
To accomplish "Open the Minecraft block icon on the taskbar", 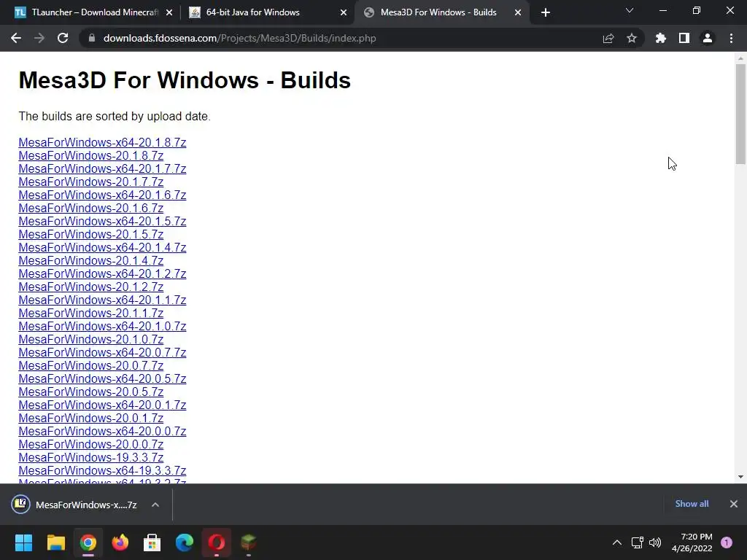I will click(x=248, y=542).
